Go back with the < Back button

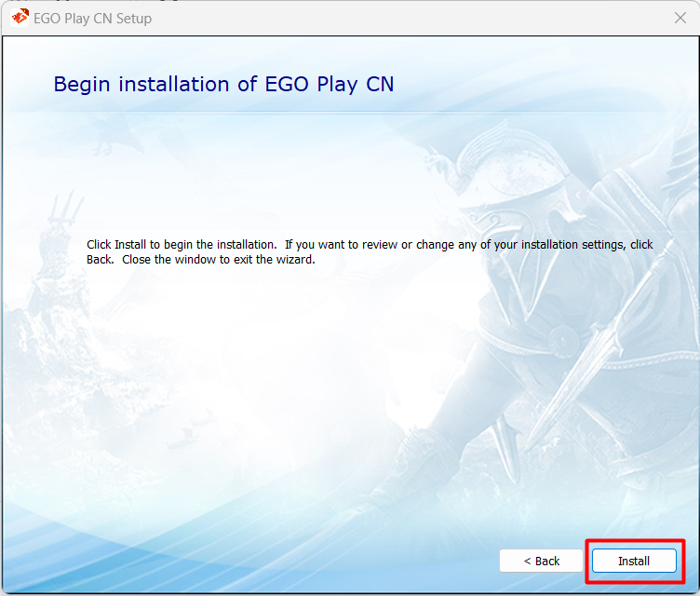[x=541, y=561]
